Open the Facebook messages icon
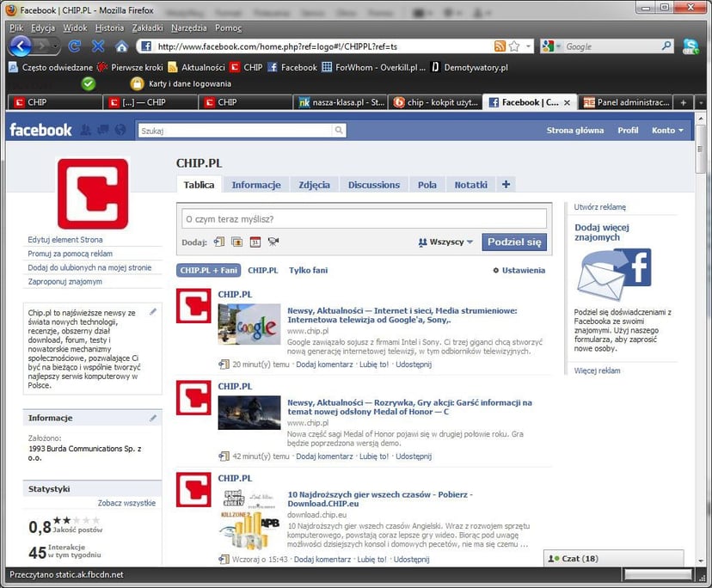712x588 pixels. pyautogui.click(x=103, y=129)
